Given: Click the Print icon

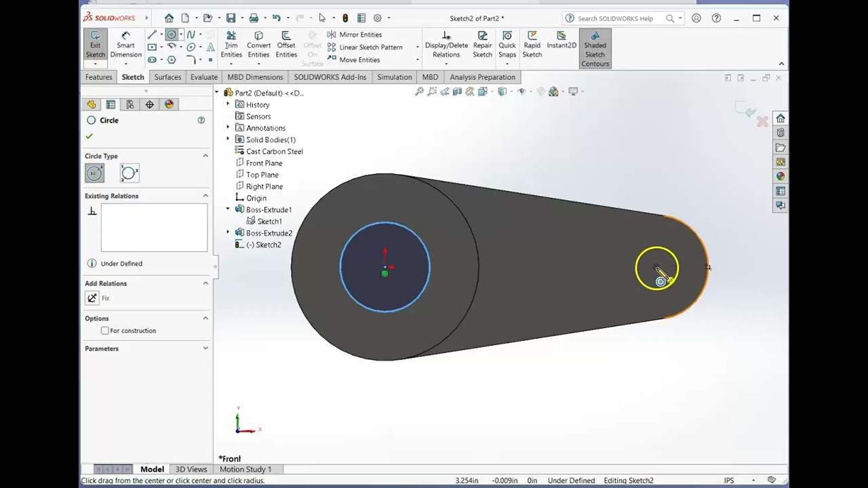Looking at the screenshot, I should pyautogui.click(x=254, y=18).
